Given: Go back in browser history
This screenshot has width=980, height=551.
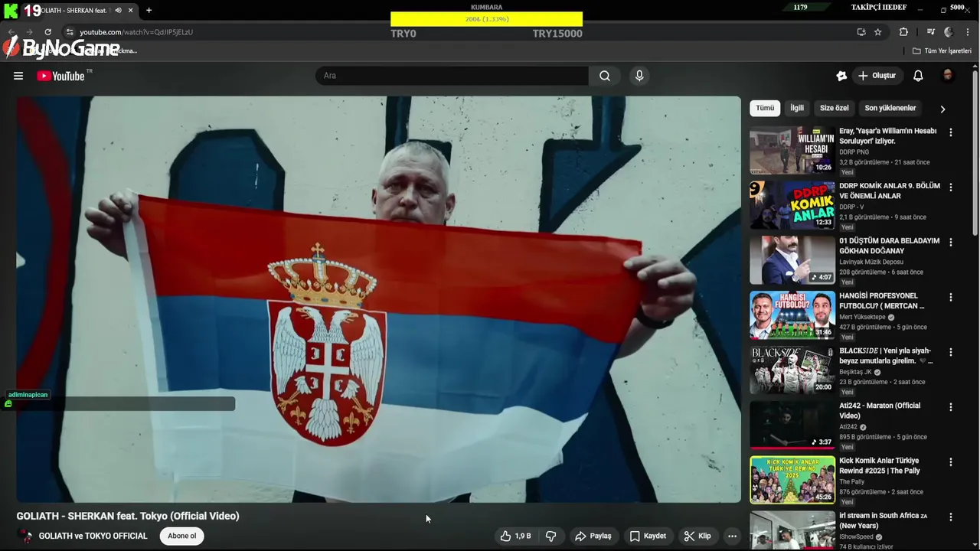Looking at the screenshot, I should click(11, 32).
